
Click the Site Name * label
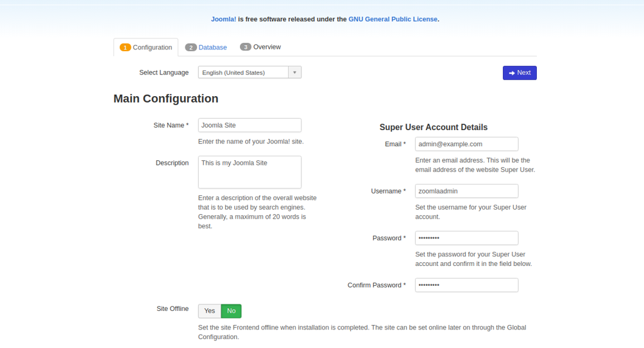click(x=171, y=126)
